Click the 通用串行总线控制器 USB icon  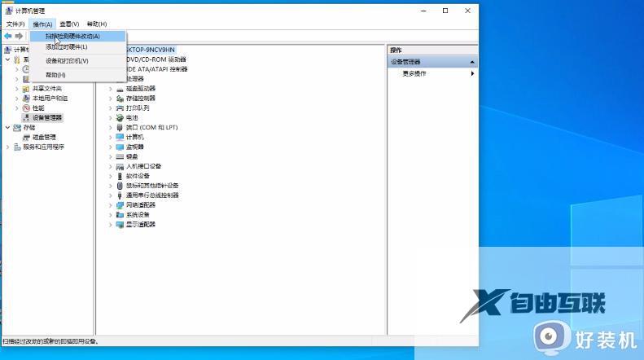(120, 195)
